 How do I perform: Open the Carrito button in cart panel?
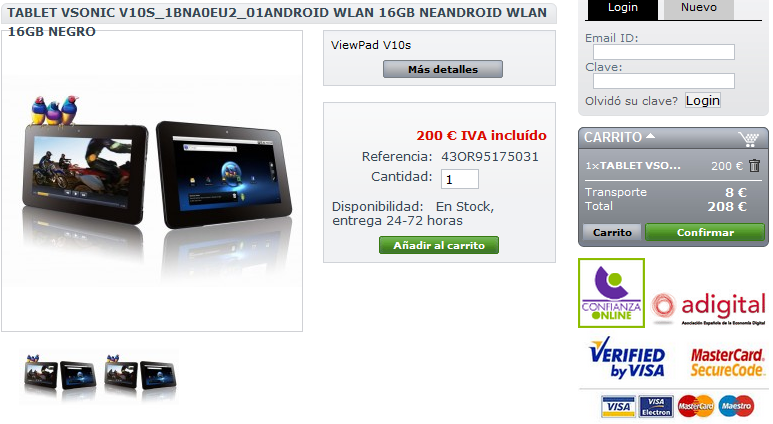point(612,232)
